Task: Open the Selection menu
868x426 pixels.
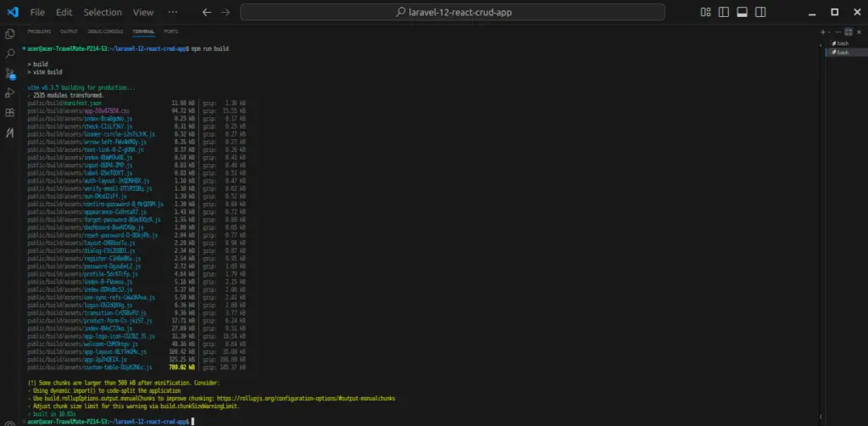Action: 103,12
